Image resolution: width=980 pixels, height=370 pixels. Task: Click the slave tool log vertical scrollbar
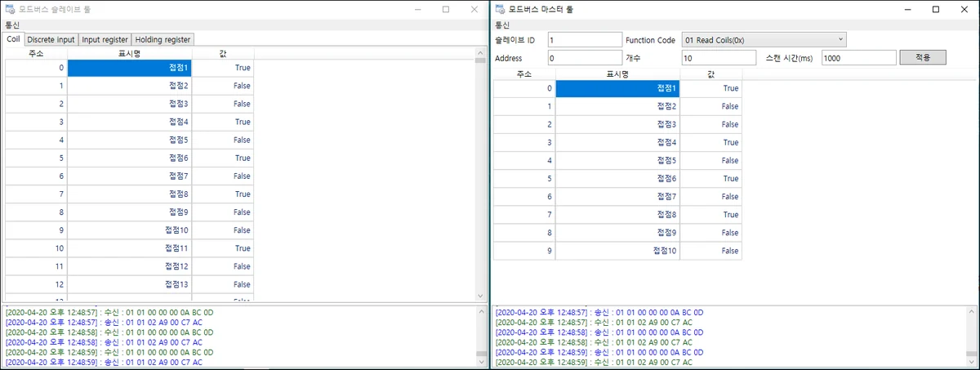481,336
